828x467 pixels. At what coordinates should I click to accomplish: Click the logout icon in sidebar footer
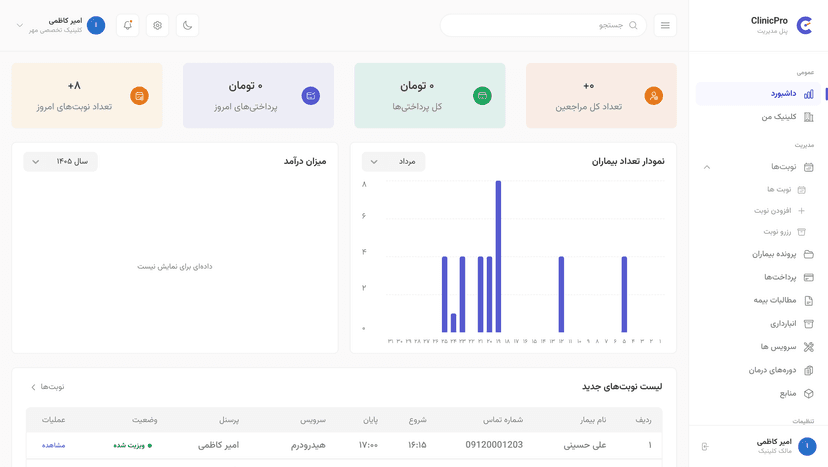[x=705, y=447]
